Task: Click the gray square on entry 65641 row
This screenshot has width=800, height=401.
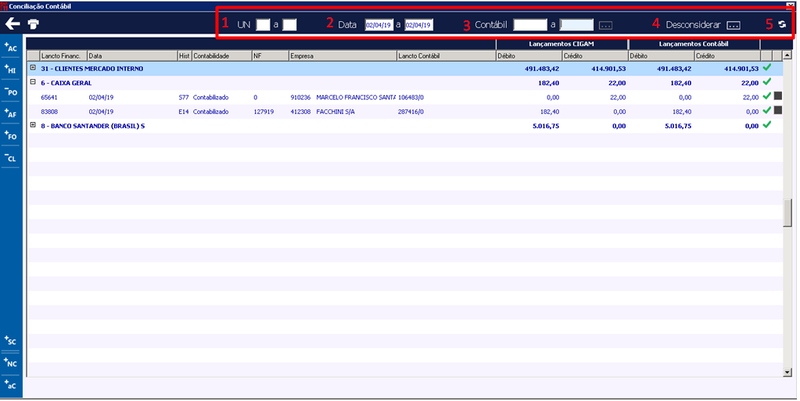Action: (778, 95)
